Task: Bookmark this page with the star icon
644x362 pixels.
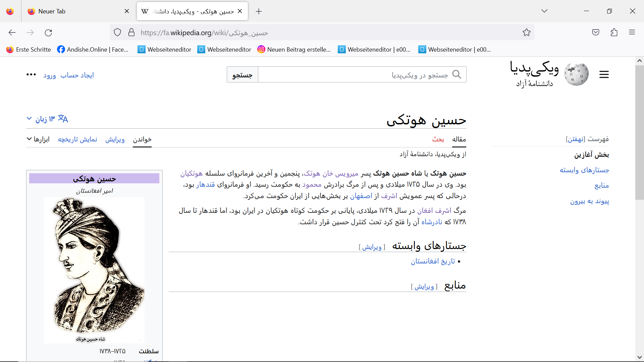Action: click(526, 33)
